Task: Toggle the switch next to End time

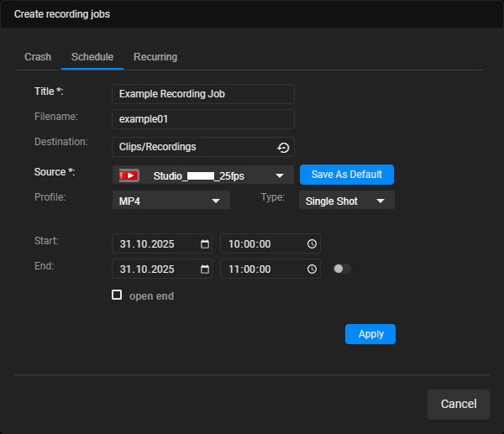Action: tap(342, 269)
